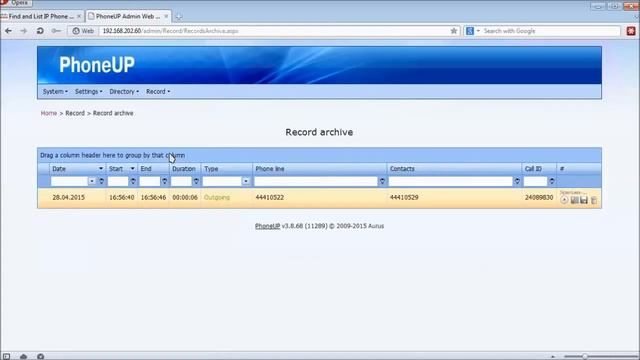The height and width of the screenshot is (360, 640).
Task: Sort by the End column header
Action: 153,169
